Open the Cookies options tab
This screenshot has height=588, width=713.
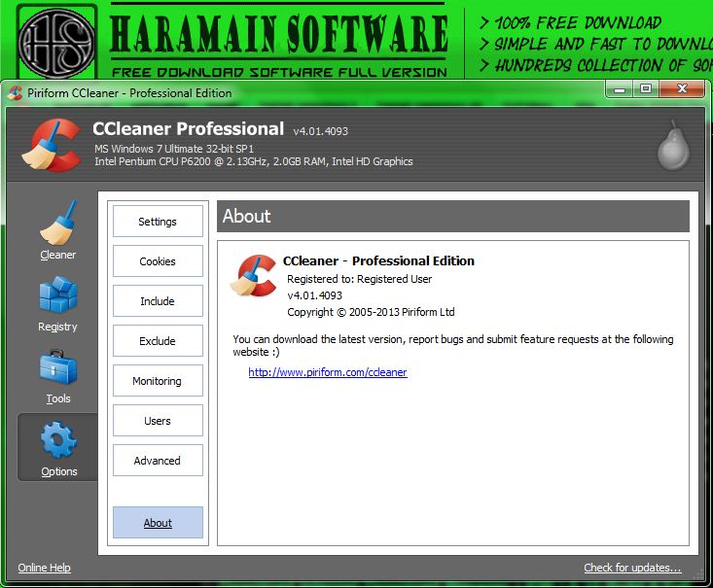click(x=158, y=261)
